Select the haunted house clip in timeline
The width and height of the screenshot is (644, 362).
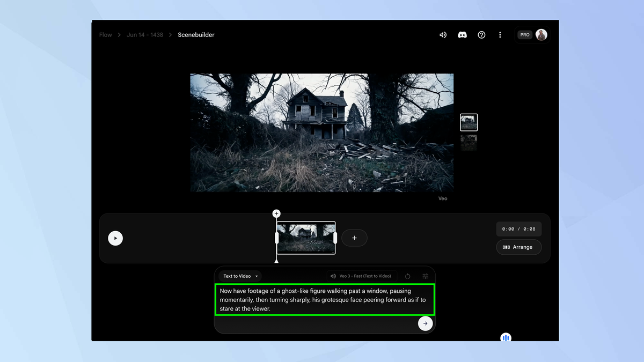[x=306, y=238]
